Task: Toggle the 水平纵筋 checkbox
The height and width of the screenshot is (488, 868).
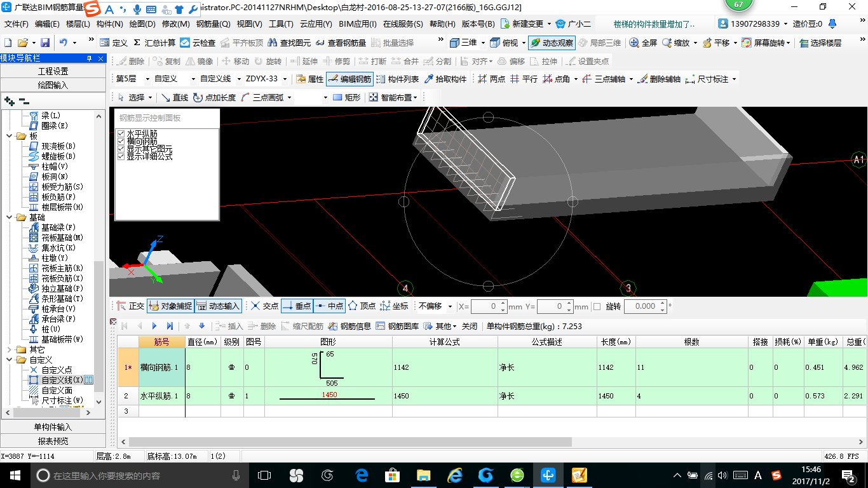Action: tap(121, 133)
